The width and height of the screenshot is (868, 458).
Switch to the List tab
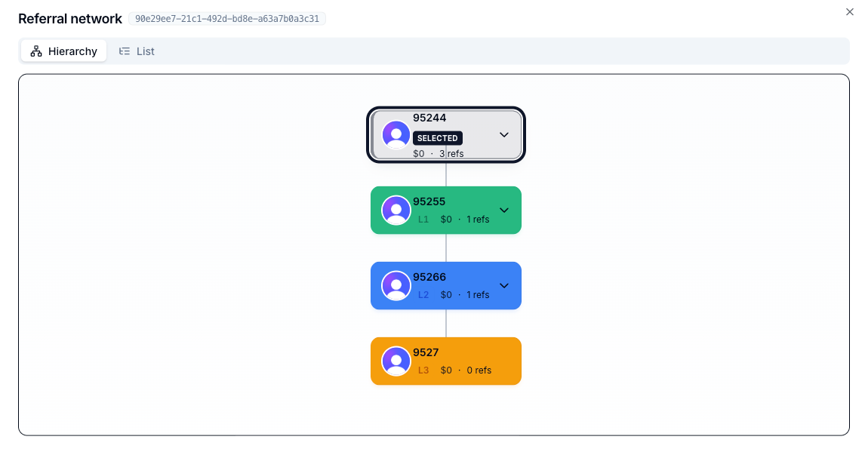tap(137, 51)
